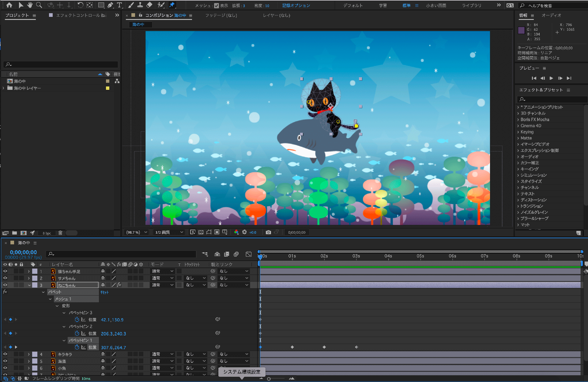The image size is (588, 382).
Task: Switch to the オーディオ tab
Action: (551, 15)
